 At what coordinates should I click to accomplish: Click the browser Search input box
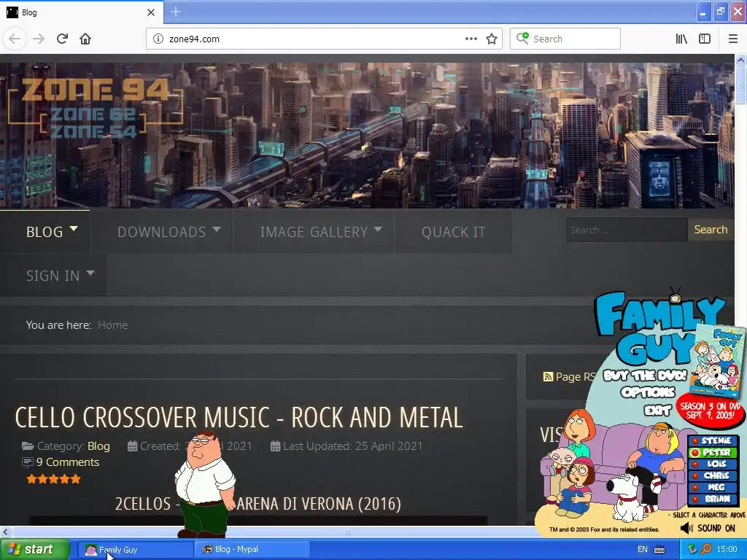(565, 39)
